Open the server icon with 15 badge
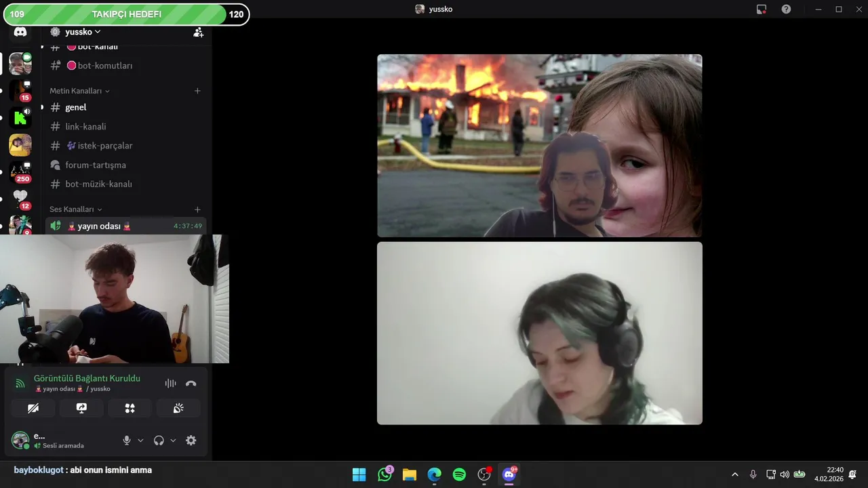868x488 pixels. [x=20, y=91]
